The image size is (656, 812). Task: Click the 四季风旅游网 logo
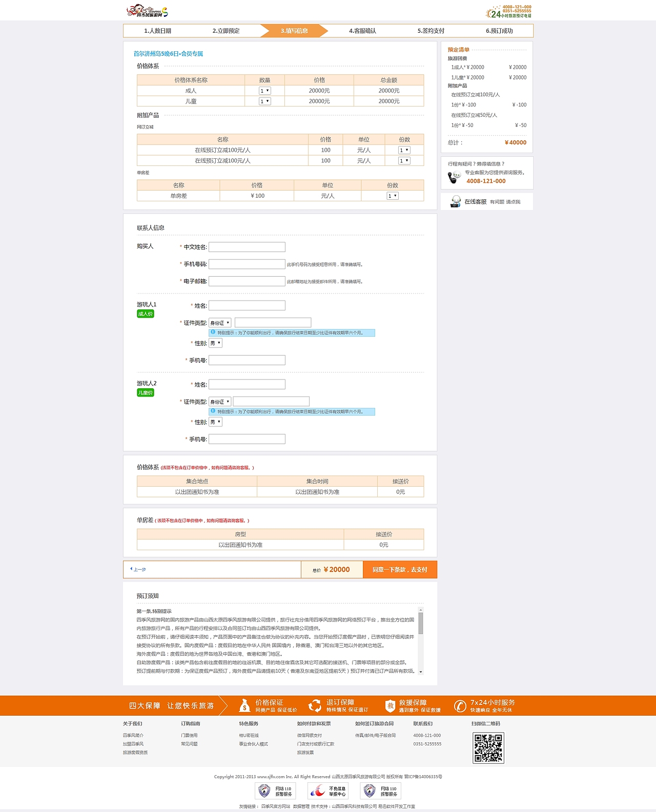point(147,11)
